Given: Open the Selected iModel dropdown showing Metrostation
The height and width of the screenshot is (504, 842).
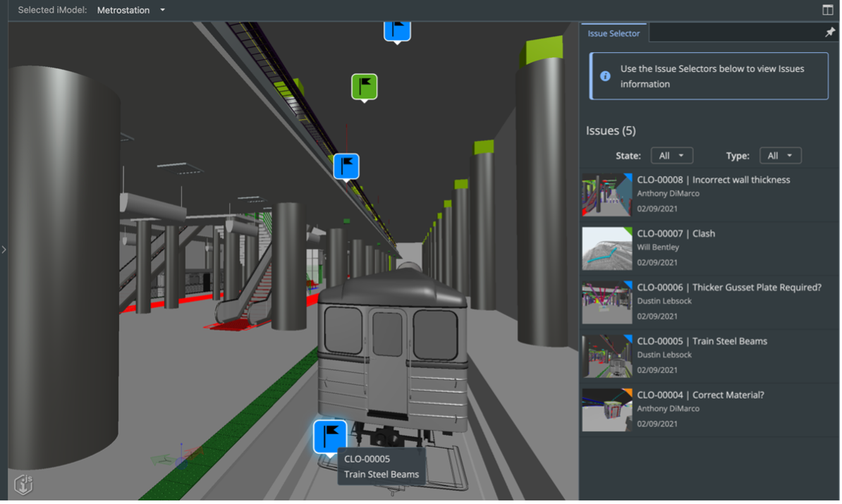Looking at the screenshot, I should pyautogui.click(x=130, y=10).
